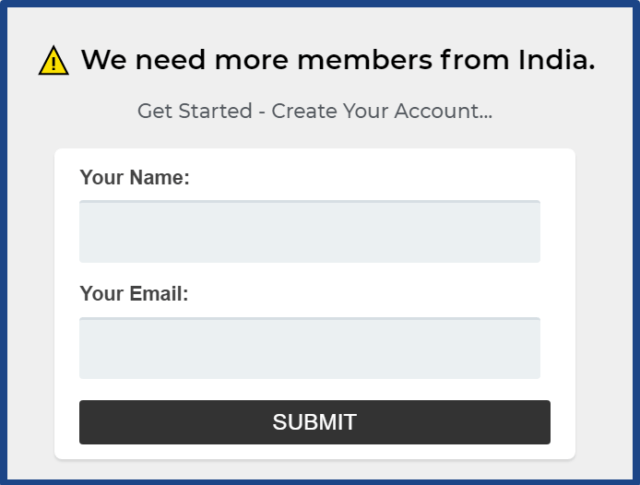
Task: Click the word "Your" in the subtitle
Action: (366, 111)
